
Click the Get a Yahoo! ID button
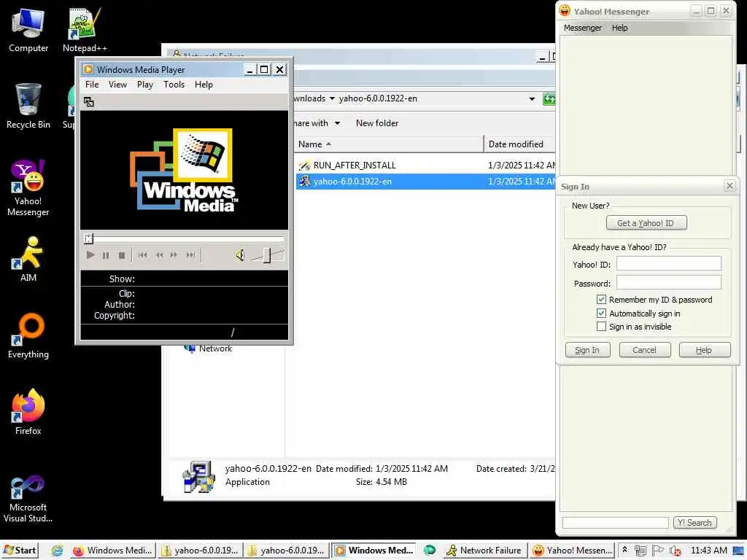pyautogui.click(x=646, y=223)
